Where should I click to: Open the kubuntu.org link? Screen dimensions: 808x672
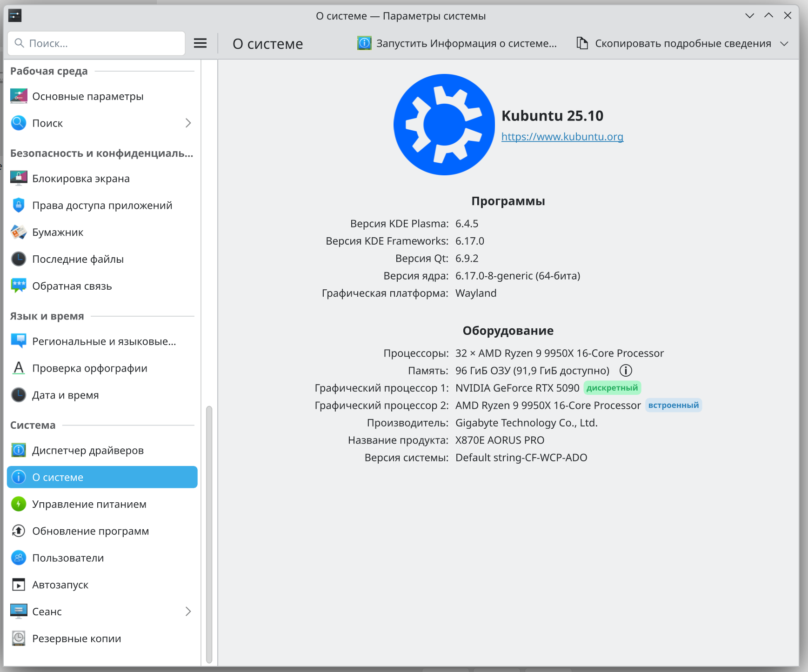[x=562, y=137]
